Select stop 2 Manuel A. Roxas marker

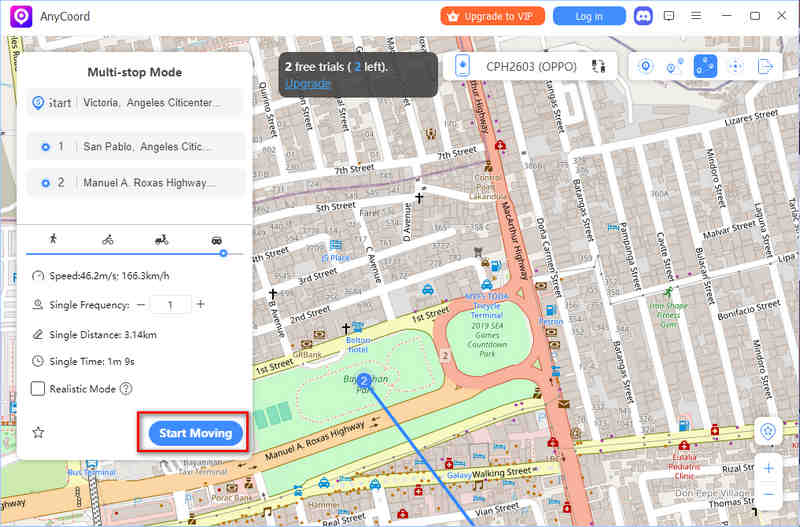pyautogui.click(x=45, y=182)
